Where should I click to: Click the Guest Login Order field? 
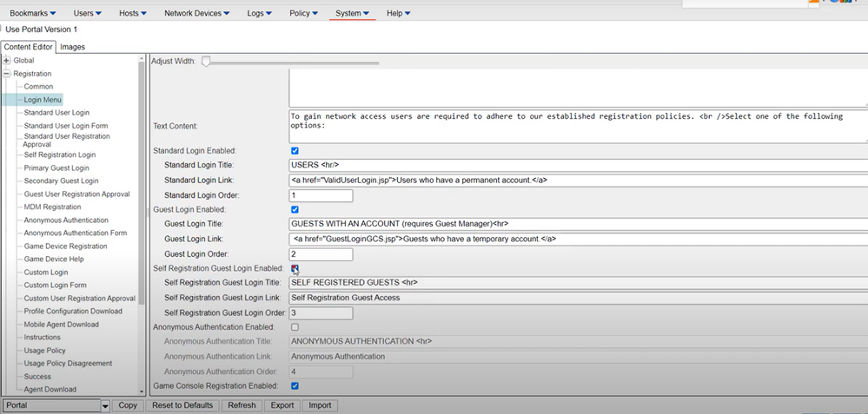pos(321,254)
